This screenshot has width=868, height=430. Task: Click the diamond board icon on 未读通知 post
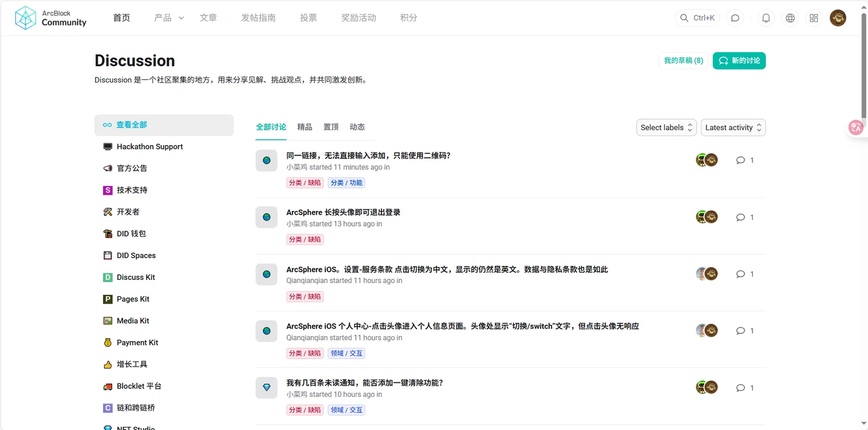point(266,388)
